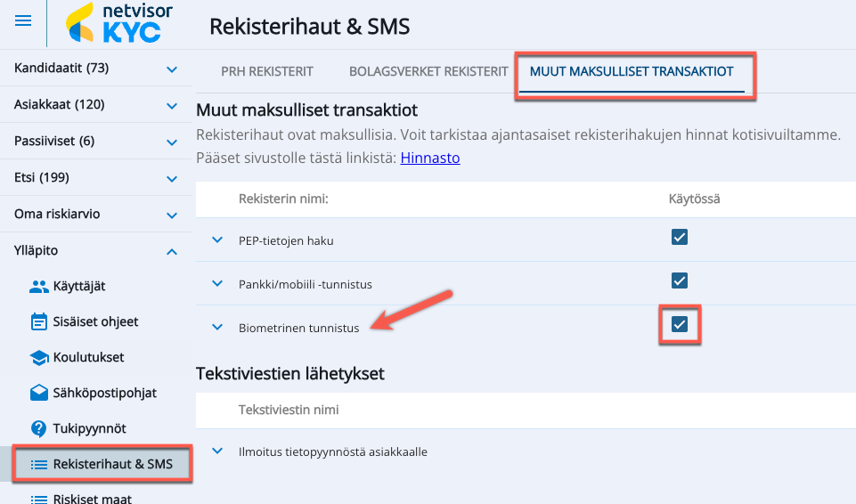Image resolution: width=856 pixels, height=504 pixels.
Task: Open Käyttäjät via people icon
Action: [38, 287]
